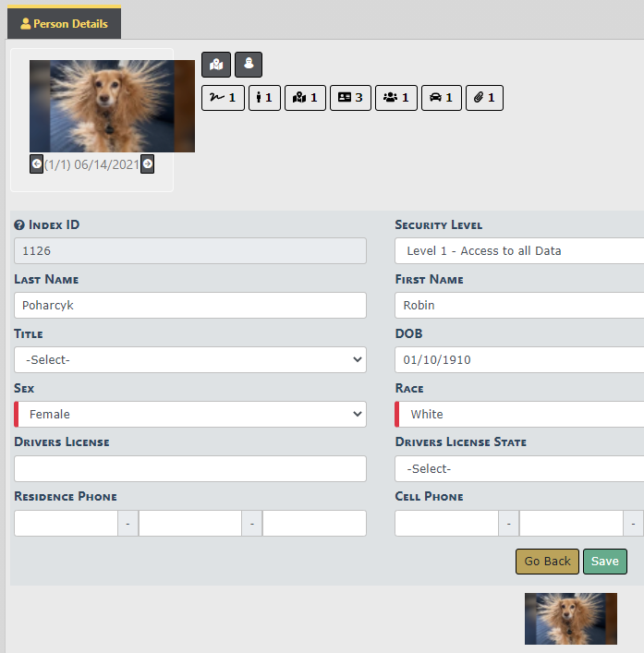The image size is (644, 653).
Task: Expand the Title dropdown
Action: (x=189, y=360)
